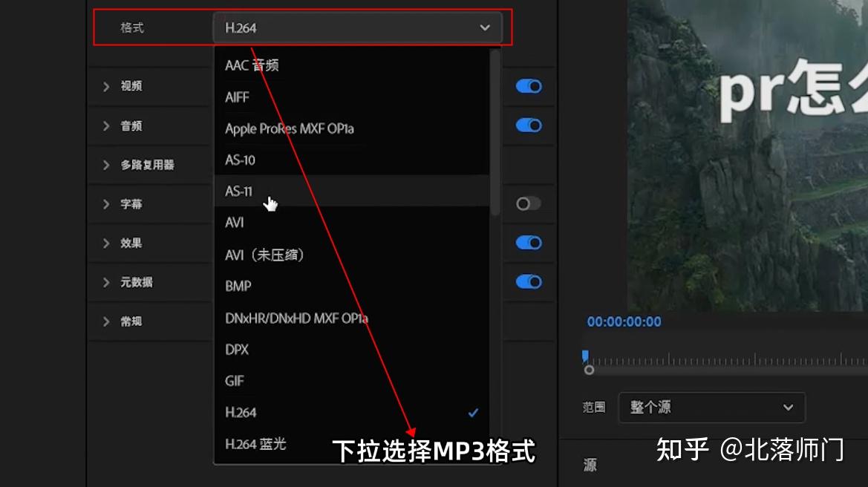Viewport: 868px width, 487px height.
Task: Select Apple ProRes MXF OP1a format
Action: tap(290, 128)
